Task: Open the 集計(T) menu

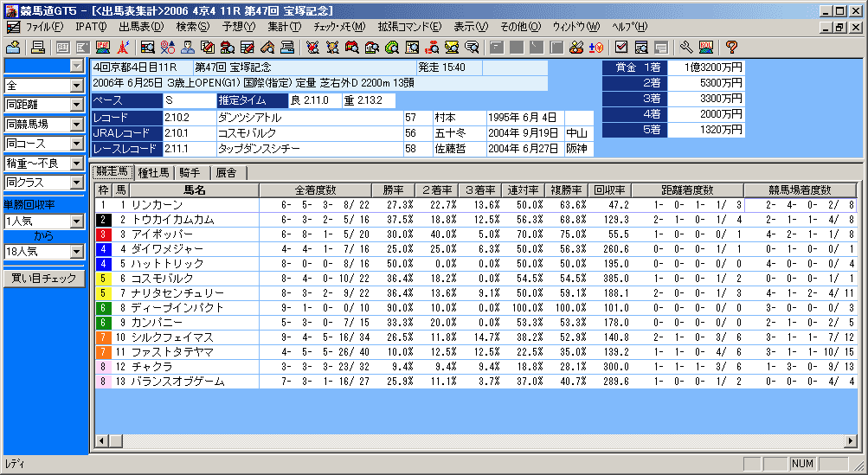Action: (x=284, y=26)
